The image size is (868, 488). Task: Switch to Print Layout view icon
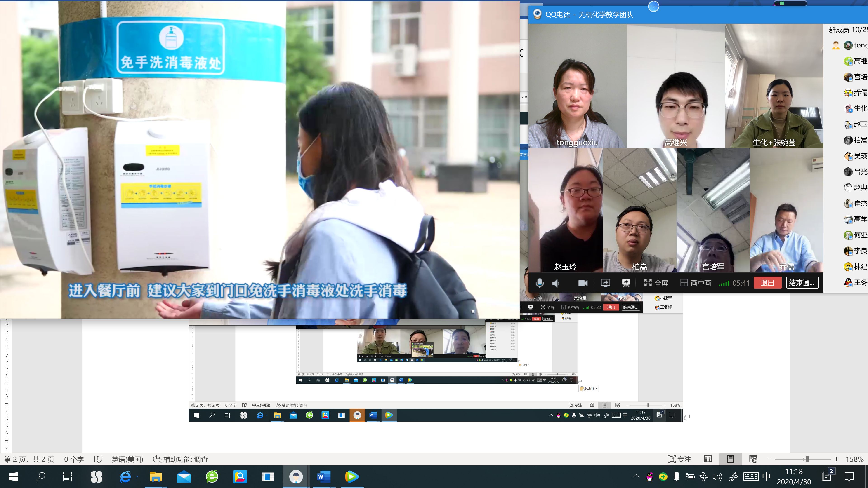click(730, 459)
